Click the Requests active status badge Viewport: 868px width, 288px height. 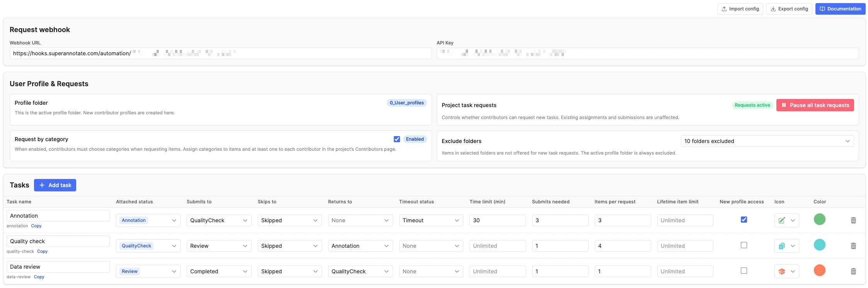point(752,105)
